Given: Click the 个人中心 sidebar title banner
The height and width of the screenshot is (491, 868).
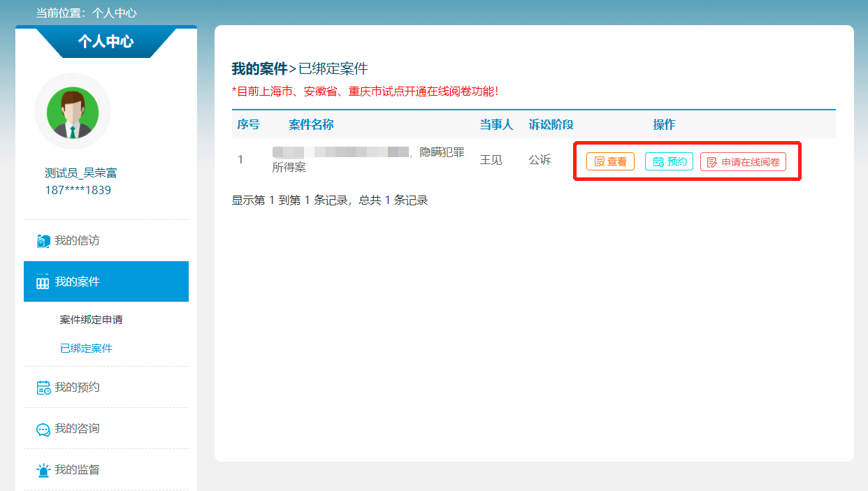Looking at the screenshot, I should pos(106,42).
